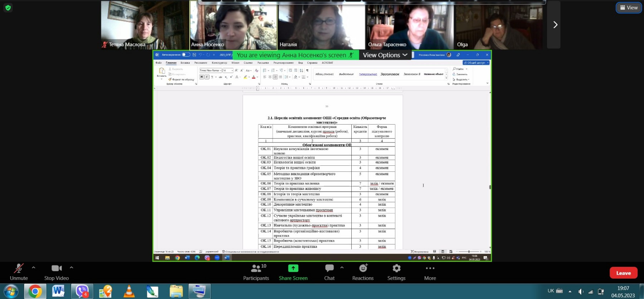Open the Participants panel
The height and width of the screenshot is (299, 644).
pos(256,272)
